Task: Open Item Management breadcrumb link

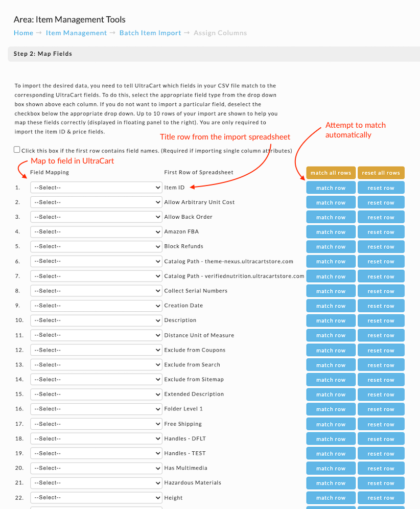Action: pos(76,33)
